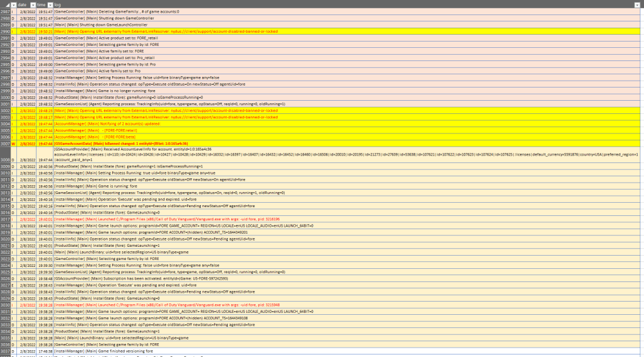Select row header 3007
Viewport: 644px width, 357px height.
(5, 144)
